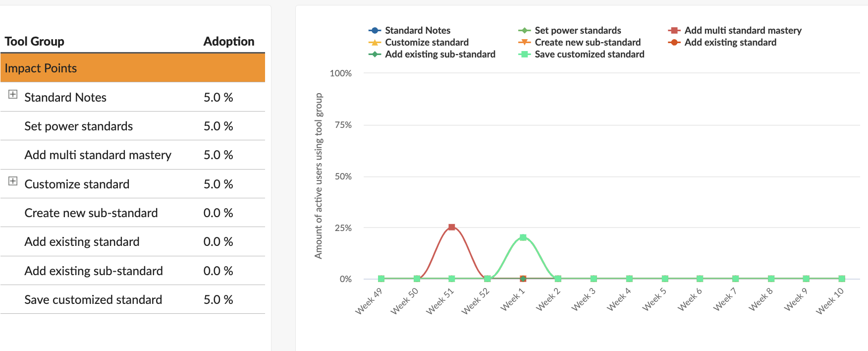Click the green Week 1 peak data point
Viewport: 868px width, 351px height.
point(523,237)
